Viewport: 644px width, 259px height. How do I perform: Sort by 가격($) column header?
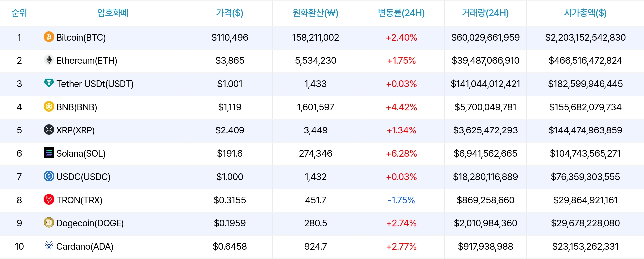tap(230, 13)
